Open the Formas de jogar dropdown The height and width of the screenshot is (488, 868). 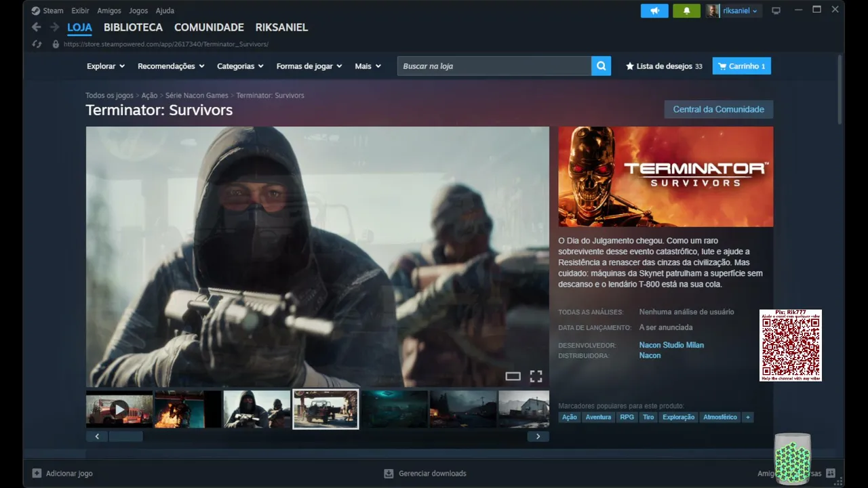coord(309,66)
